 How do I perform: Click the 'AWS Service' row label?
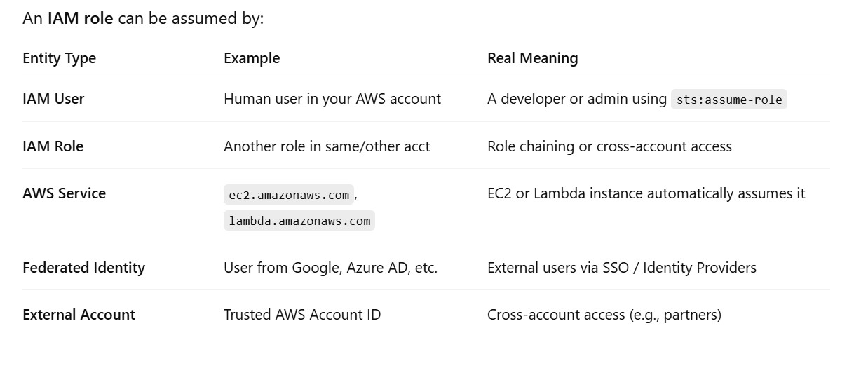click(64, 193)
